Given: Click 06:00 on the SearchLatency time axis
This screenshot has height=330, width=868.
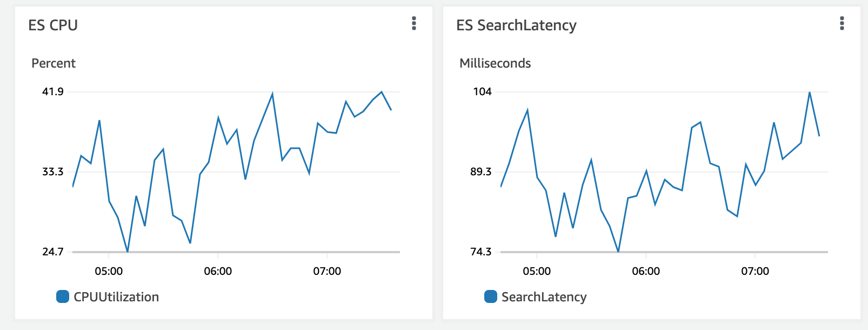Looking at the screenshot, I should point(646,271).
